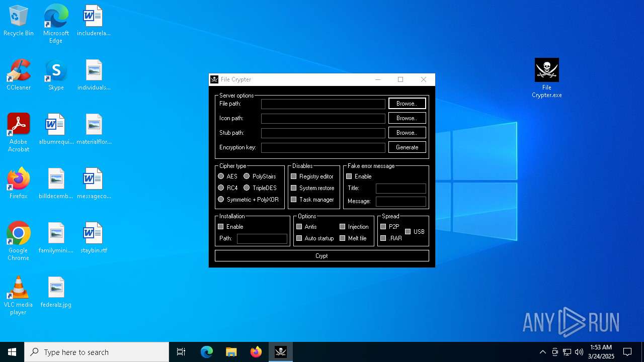Open the Firefox desktop shortcut
Image resolution: width=644 pixels, height=362 pixels.
pyautogui.click(x=19, y=184)
